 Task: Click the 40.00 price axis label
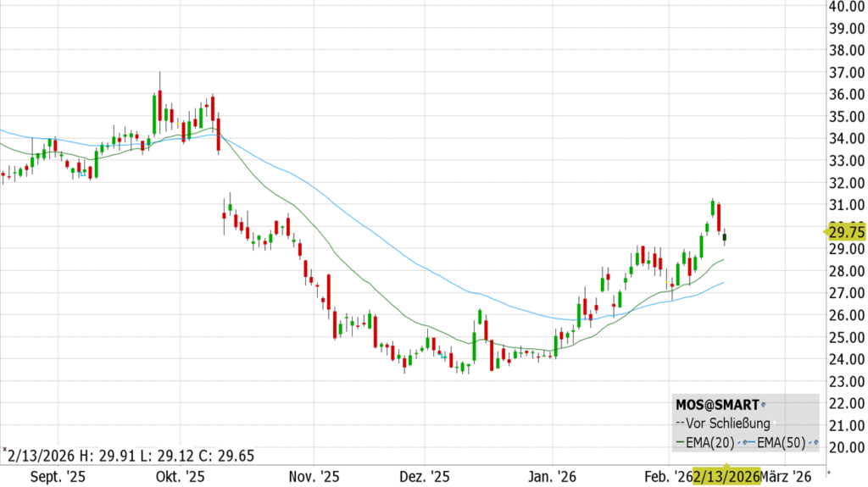coord(846,6)
